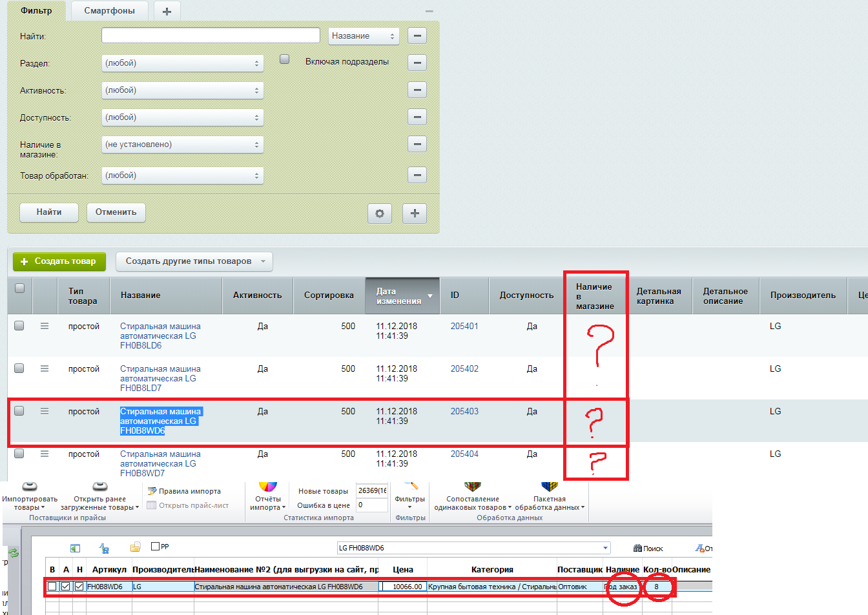Open Отчёты импорта color wheel icon
Viewport: 868px width, 615px height.
coord(267,487)
